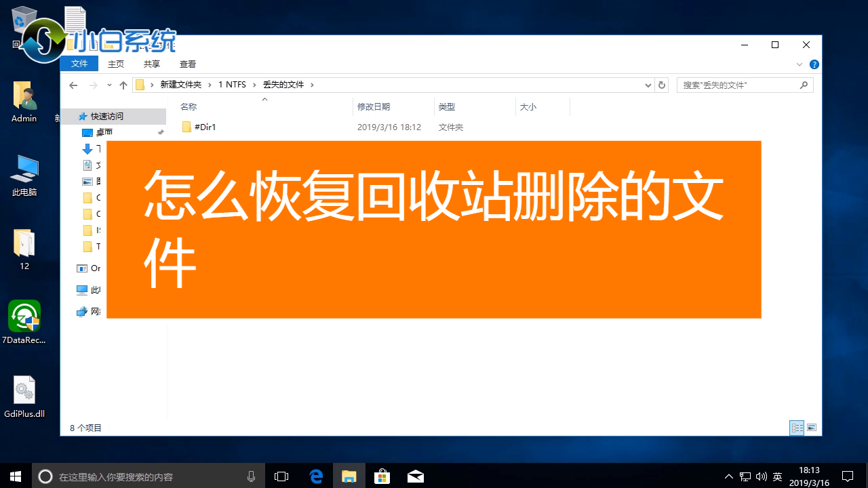Switch to large thumbnails view layout
The height and width of the screenshot is (488, 868).
811,428
